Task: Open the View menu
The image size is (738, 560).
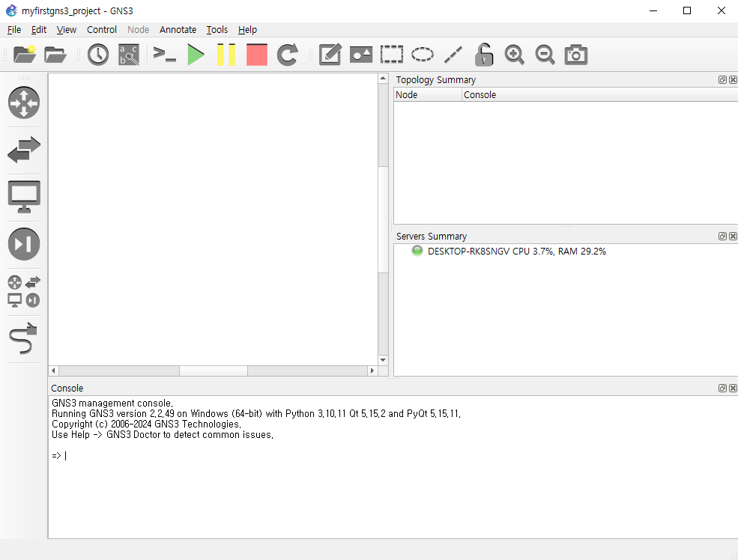Action: tap(67, 30)
